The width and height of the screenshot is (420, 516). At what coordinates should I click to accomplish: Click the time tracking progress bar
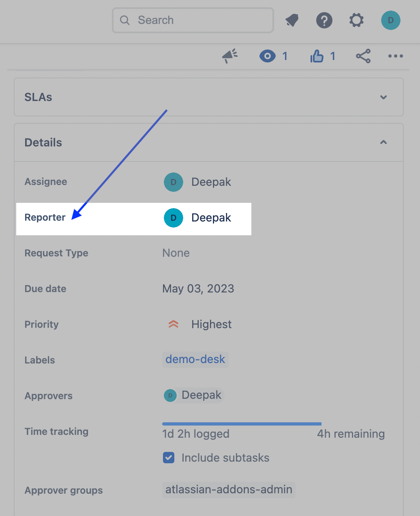(242, 424)
